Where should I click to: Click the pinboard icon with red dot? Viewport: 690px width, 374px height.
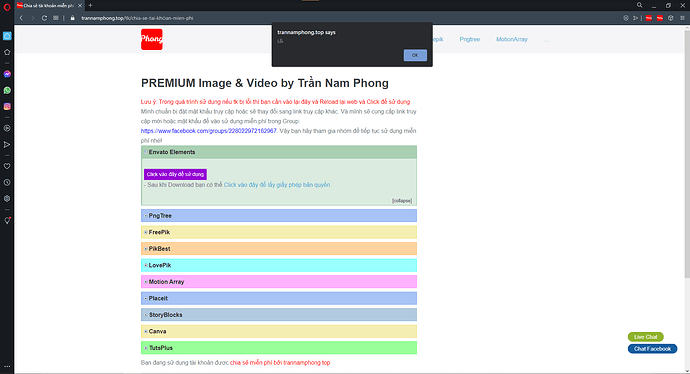(x=7, y=220)
